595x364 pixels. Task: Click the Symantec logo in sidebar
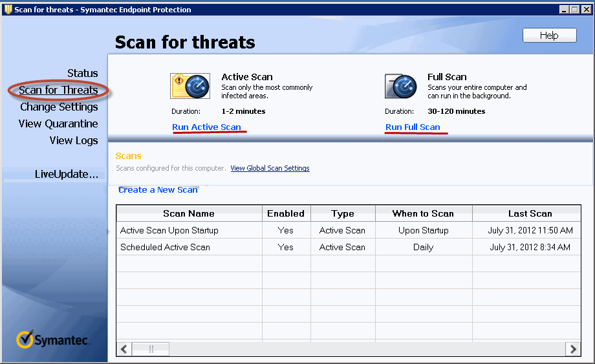click(54, 339)
